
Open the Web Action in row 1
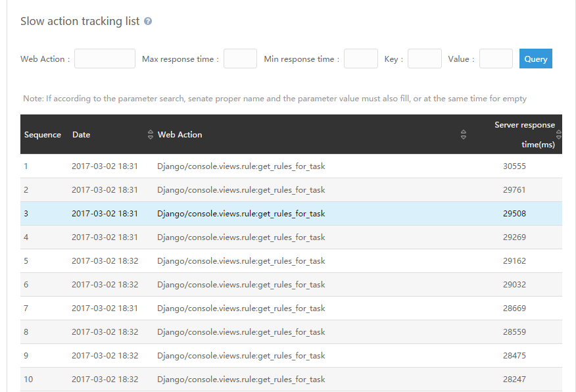tap(241, 166)
